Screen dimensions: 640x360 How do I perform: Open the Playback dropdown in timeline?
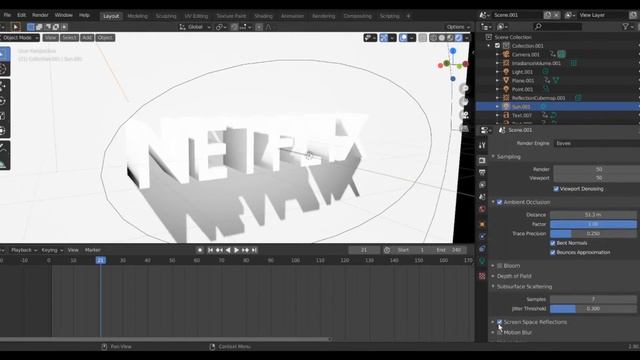tap(24, 250)
